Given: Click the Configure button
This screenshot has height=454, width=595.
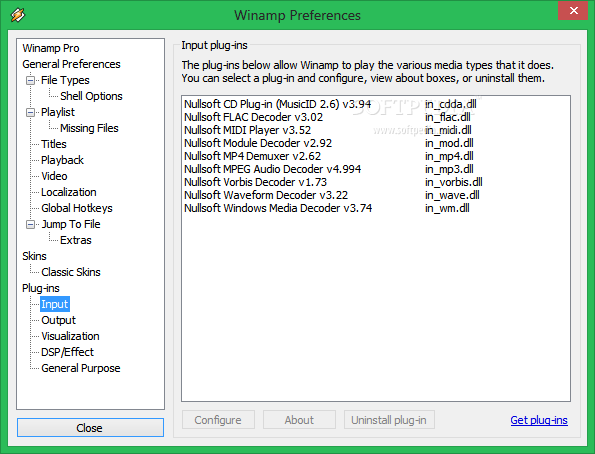Looking at the screenshot, I should click(218, 420).
